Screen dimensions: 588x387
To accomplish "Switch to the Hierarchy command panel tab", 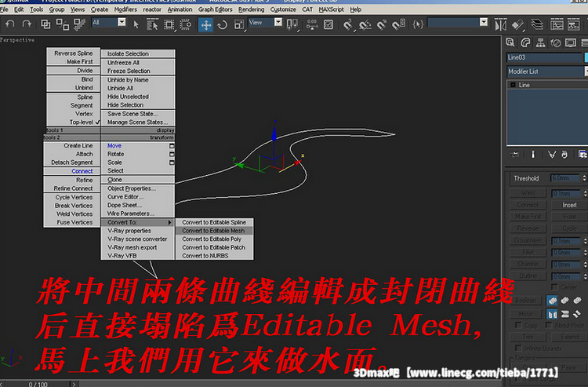I will click(540, 43).
